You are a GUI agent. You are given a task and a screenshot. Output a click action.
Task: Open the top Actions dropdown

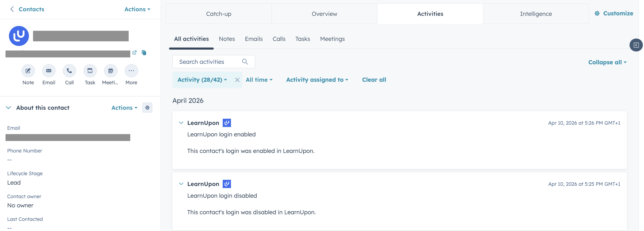(x=137, y=9)
